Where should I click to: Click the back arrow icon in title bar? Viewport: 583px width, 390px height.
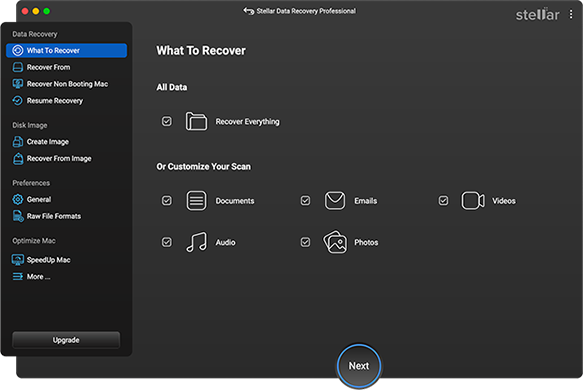click(x=248, y=11)
